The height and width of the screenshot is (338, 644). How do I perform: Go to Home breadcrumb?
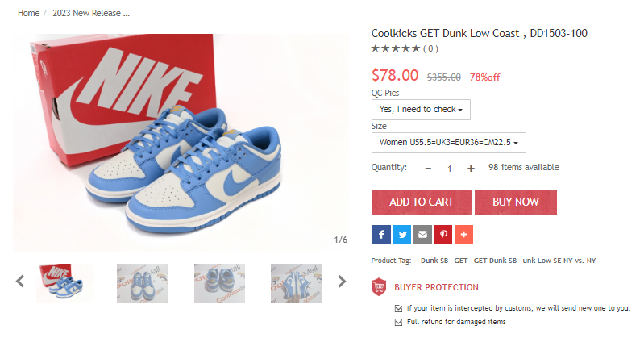click(x=28, y=13)
